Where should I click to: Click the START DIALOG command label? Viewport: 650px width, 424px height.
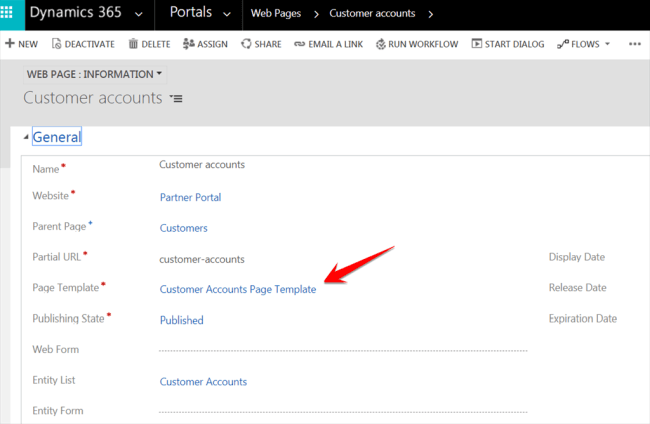coord(514,44)
